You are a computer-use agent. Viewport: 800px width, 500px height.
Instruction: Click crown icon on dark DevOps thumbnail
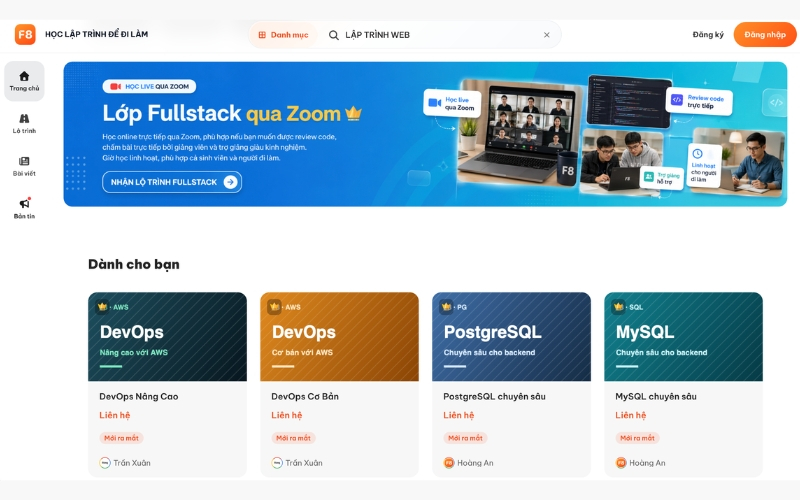(103, 307)
